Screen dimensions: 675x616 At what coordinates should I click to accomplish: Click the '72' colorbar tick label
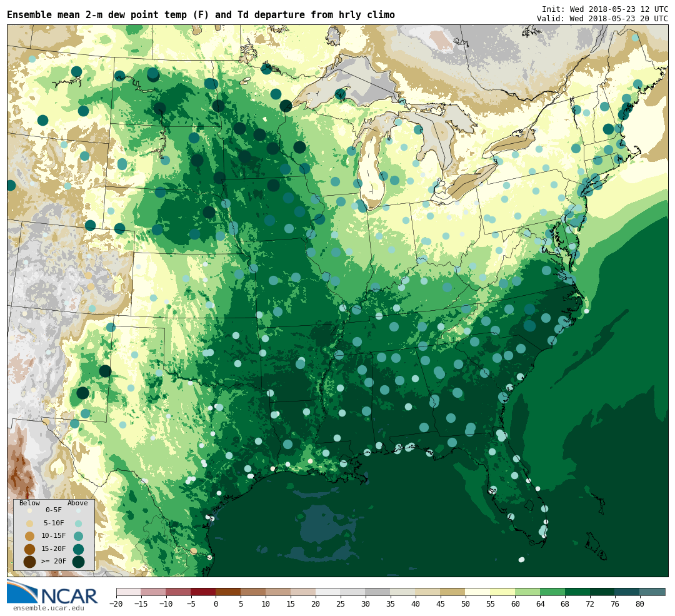[591, 604]
